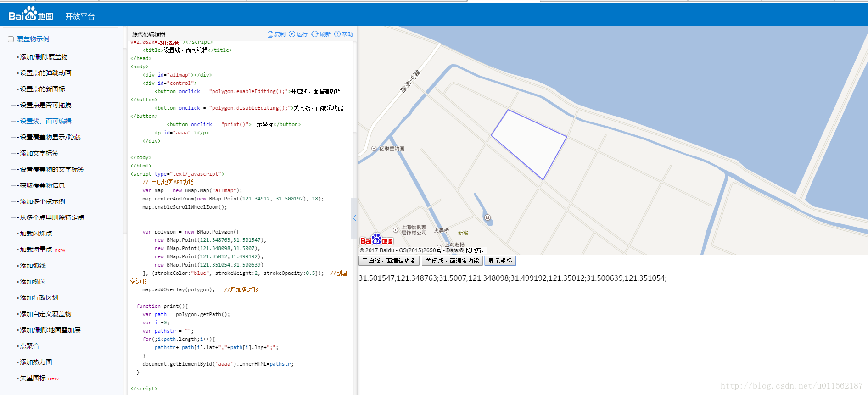Viewport: 868px width, 395px height.
Task: Open the 设置覆盖物显示/隐藏 example
Action: [50, 137]
